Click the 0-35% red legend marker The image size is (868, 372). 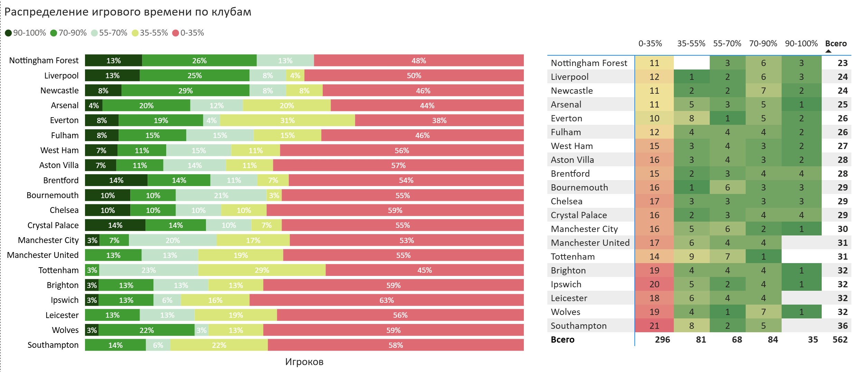[x=176, y=33]
